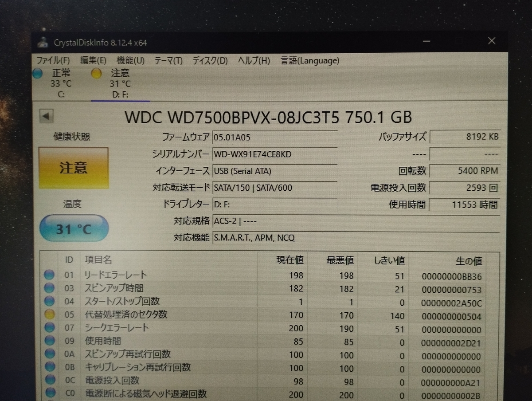Click the rotation rate value 5400 RPM
The height and width of the screenshot is (401, 532).
tap(465, 171)
